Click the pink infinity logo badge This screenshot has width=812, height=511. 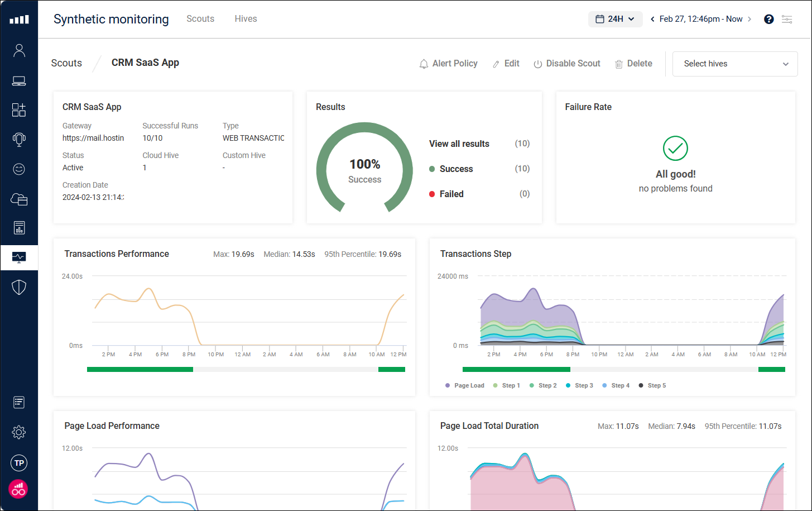[x=18, y=489]
